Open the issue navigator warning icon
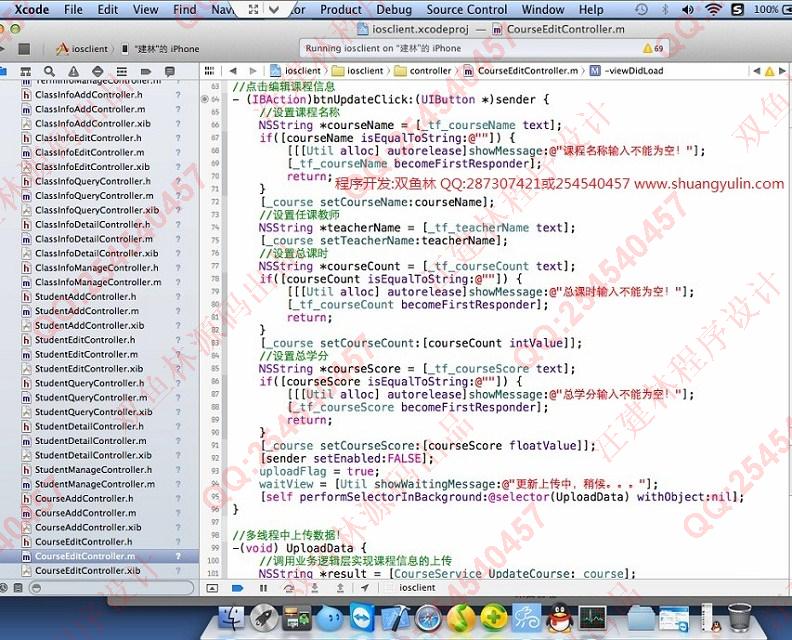The width and height of the screenshot is (792, 640). (x=74, y=71)
